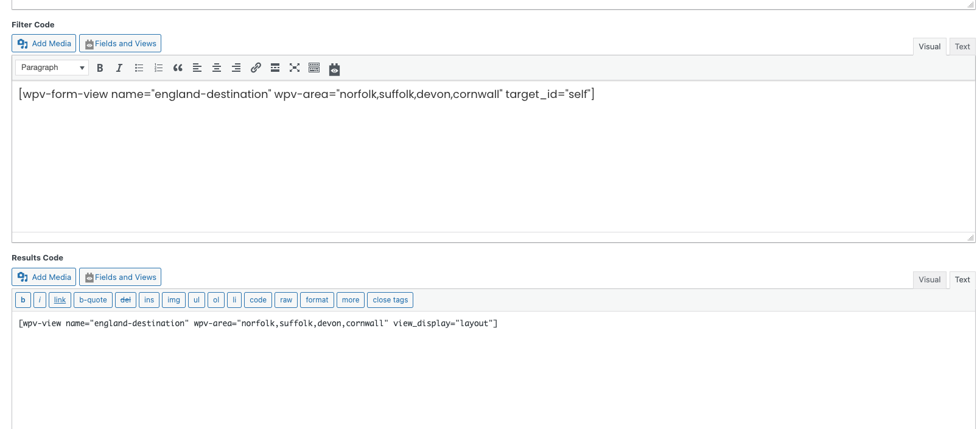Viewport: 980px width, 429px height.
Task: Toggle italic in Filter Code toolbar
Action: tap(119, 68)
